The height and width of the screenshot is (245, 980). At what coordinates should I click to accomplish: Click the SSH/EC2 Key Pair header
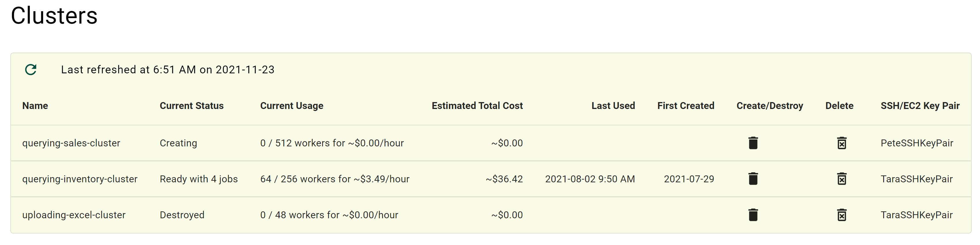pos(920,106)
